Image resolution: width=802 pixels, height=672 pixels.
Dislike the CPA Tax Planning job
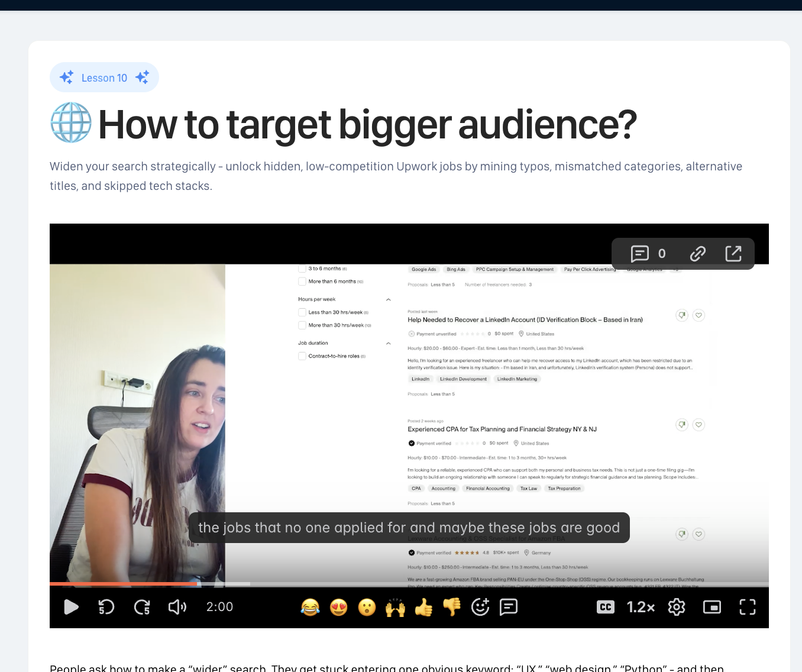tap(682, 425)
